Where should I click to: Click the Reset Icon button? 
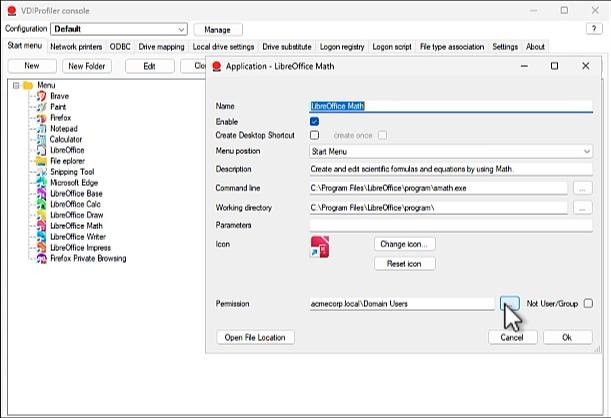click(404, 264)
